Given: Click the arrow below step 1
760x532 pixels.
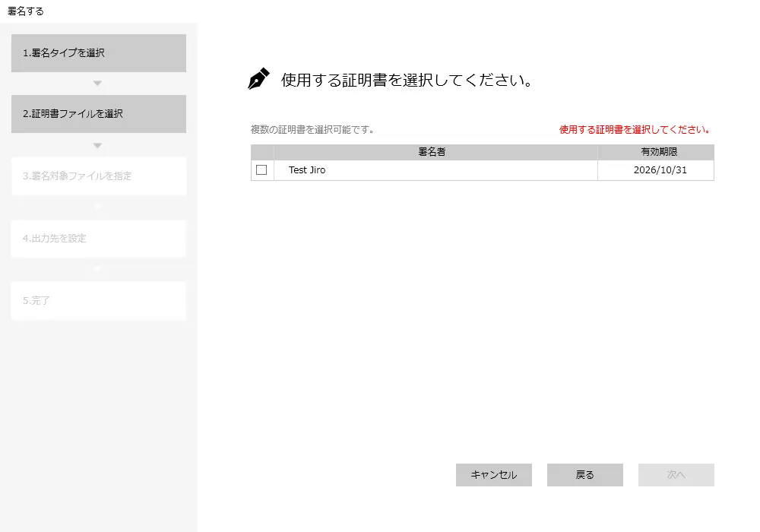Looking at the screenshot, I should coord(97,84).
